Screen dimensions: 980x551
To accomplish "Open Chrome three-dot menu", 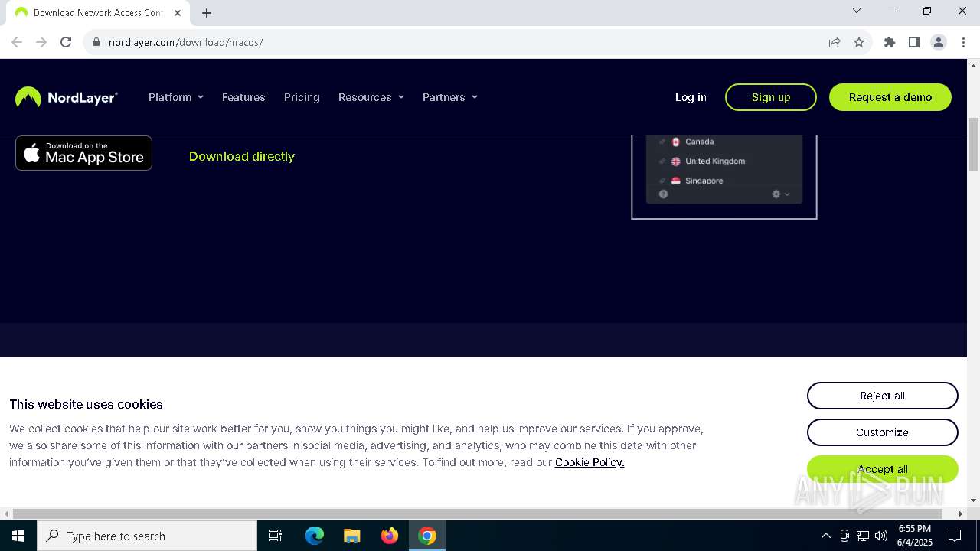I will tap(963, 42).
